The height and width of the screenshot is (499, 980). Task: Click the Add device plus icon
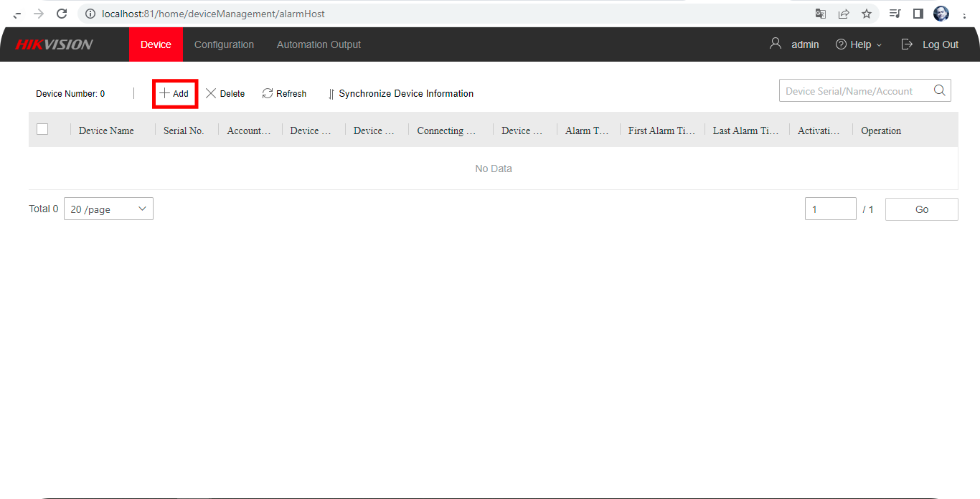coord(164,94)
